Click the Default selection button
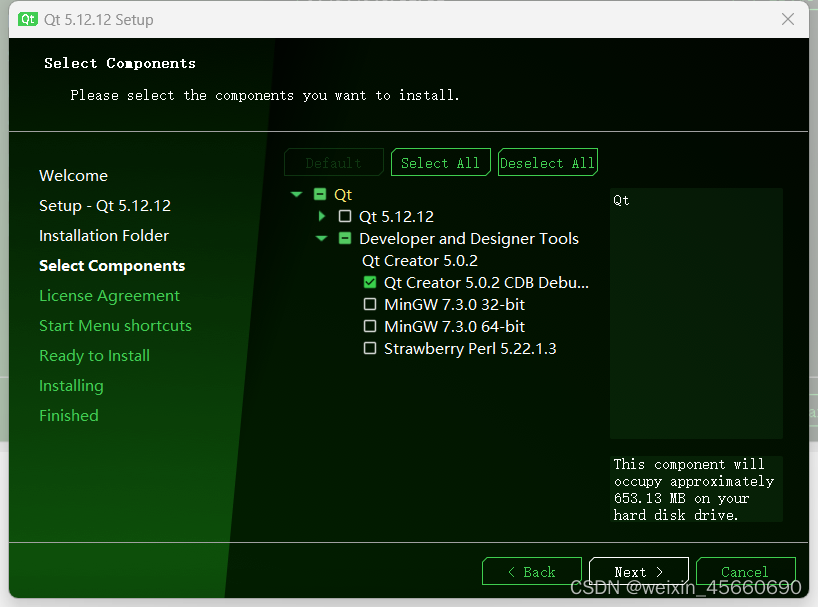 click(x=333, y=161)
